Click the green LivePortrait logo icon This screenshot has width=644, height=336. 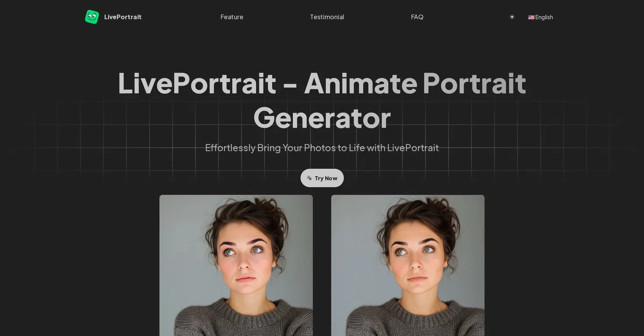pos(92,17)
